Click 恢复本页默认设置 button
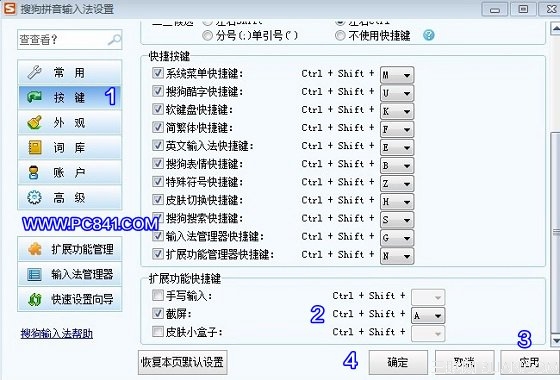 (x=182, y=362)
